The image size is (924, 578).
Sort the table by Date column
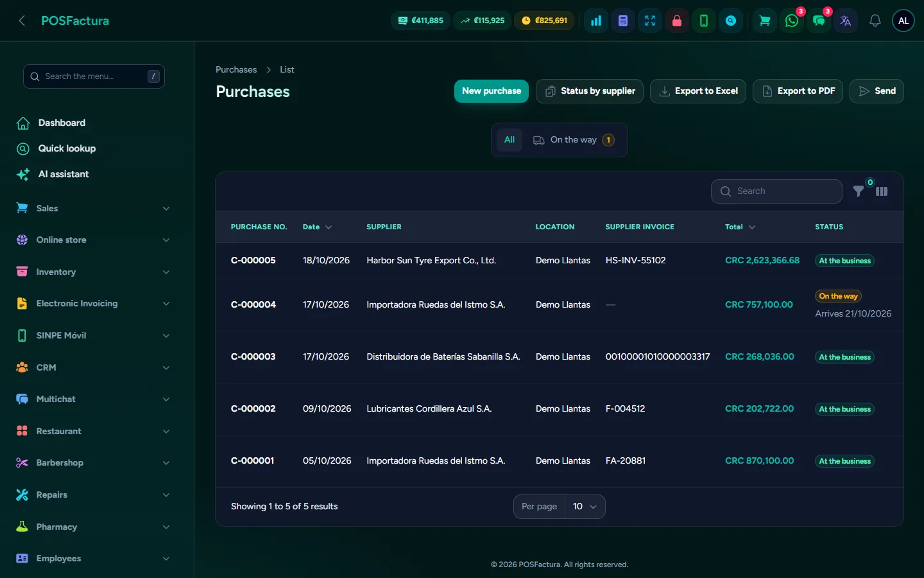click(317, 227)
